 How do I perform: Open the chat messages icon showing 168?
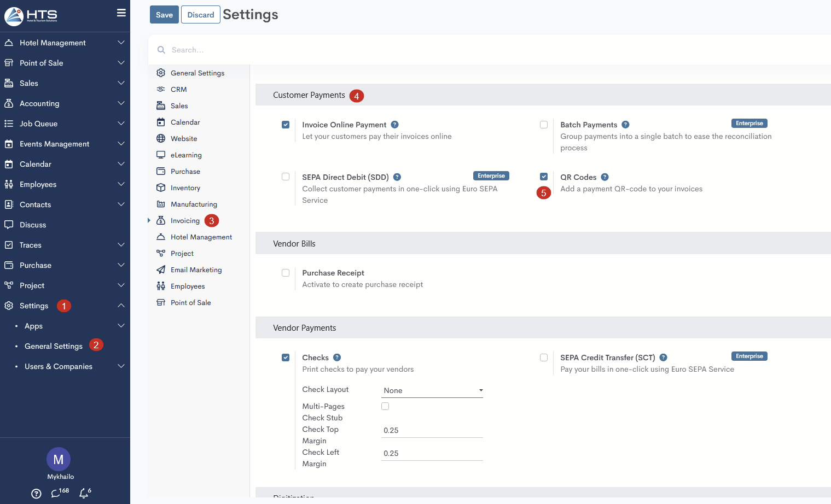56,493
